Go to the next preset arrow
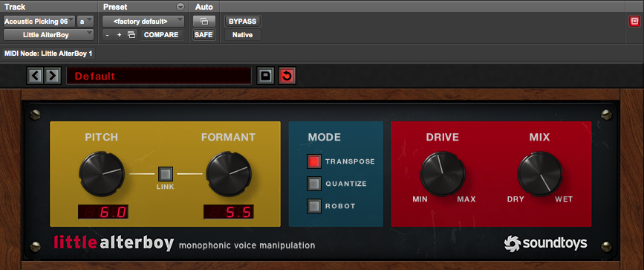 (x=52, y=76)
